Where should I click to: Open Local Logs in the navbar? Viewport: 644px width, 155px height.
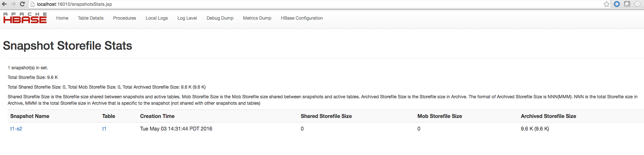157,18
